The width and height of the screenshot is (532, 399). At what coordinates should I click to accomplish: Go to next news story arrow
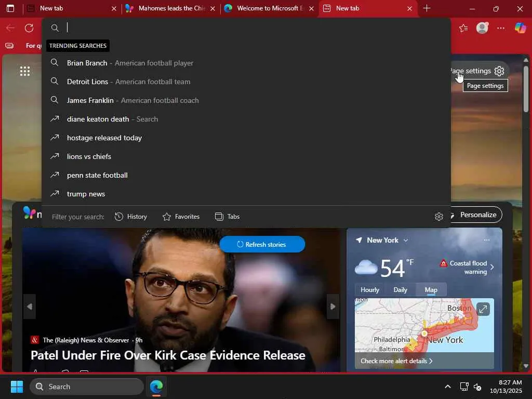click(x=333, y=307)
